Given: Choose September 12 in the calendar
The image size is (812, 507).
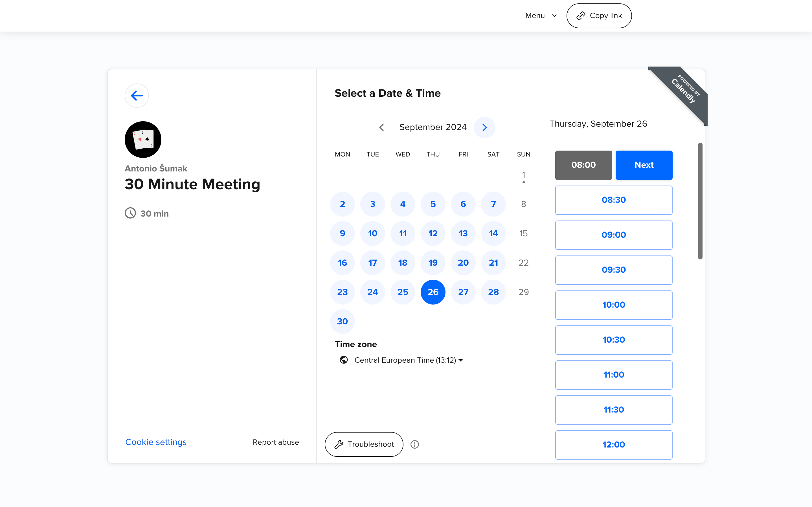Looking at the screenshot, I should [x=433, y=233].
